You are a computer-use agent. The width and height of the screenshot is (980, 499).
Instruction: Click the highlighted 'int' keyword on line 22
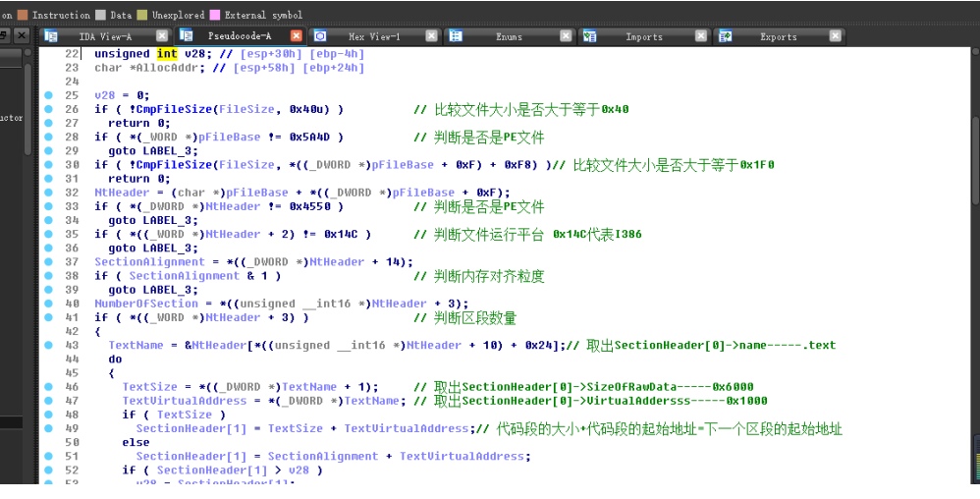point(167,54)
